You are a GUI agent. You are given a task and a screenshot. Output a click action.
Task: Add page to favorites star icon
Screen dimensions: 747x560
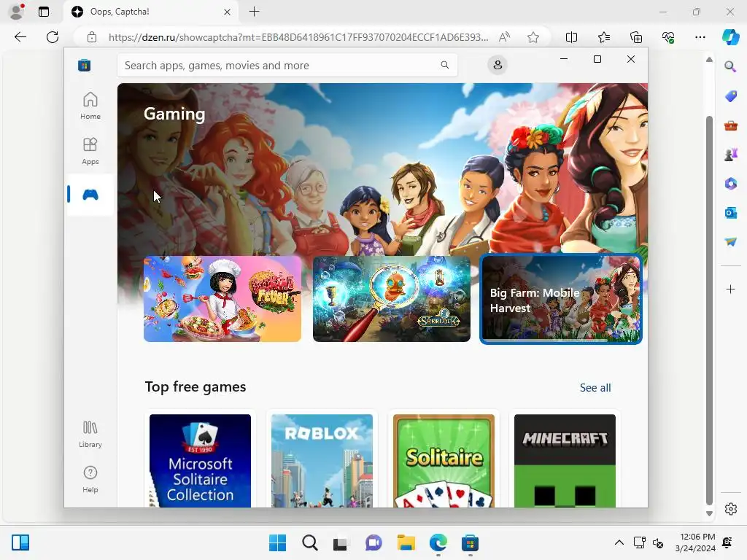click(x=533, y=37)
